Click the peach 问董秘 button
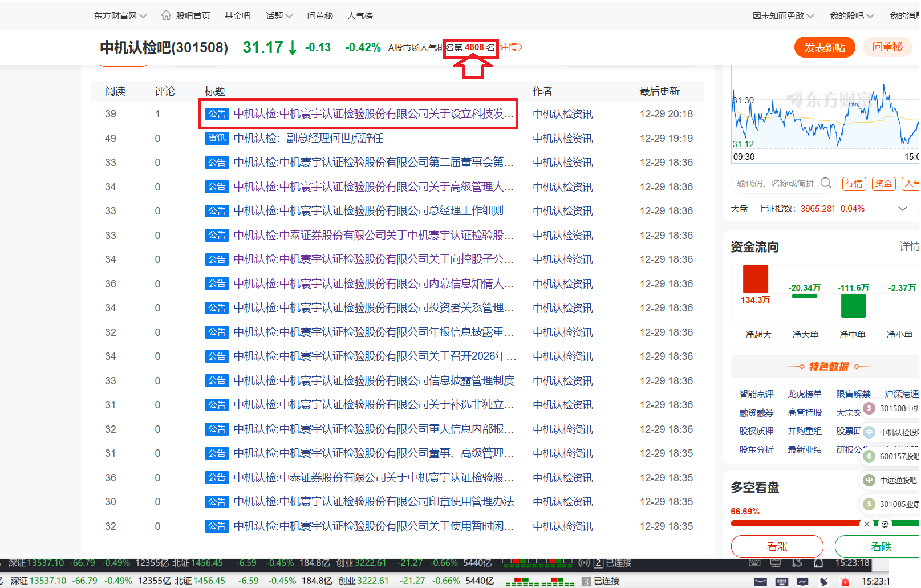 click(x=887, y=47)
